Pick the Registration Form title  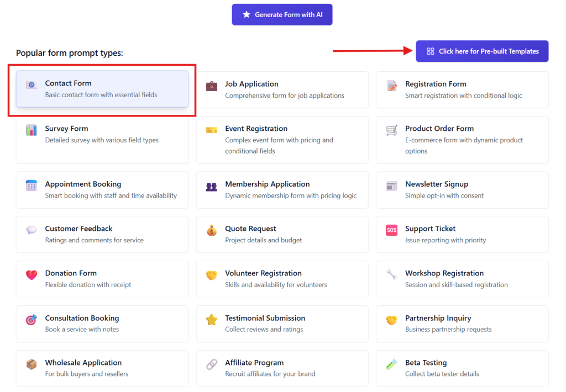[x=436, y=84]
